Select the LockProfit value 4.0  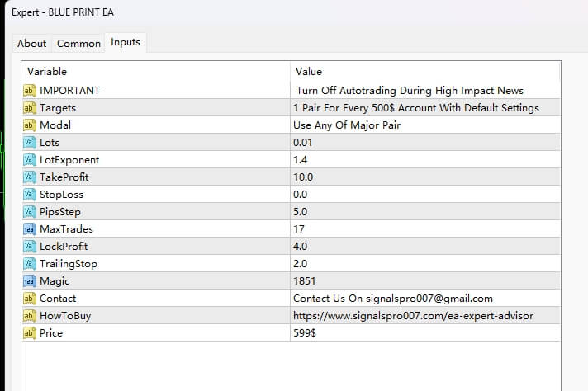click(300, 247)
